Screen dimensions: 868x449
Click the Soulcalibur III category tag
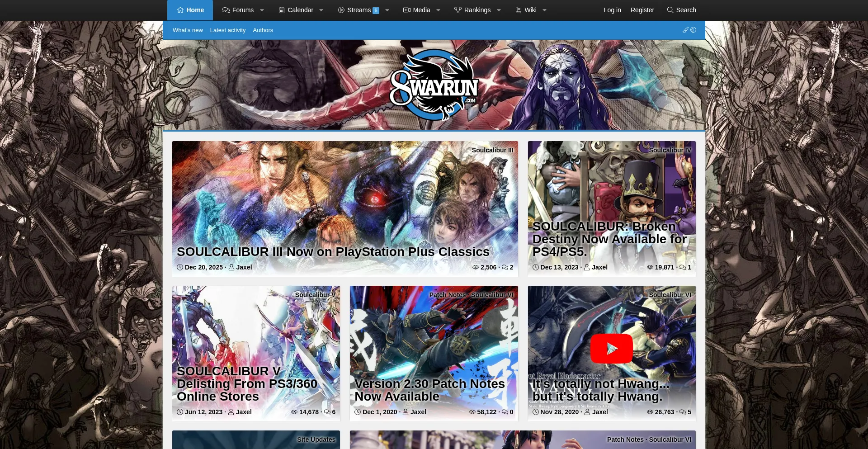click(492, 150)
